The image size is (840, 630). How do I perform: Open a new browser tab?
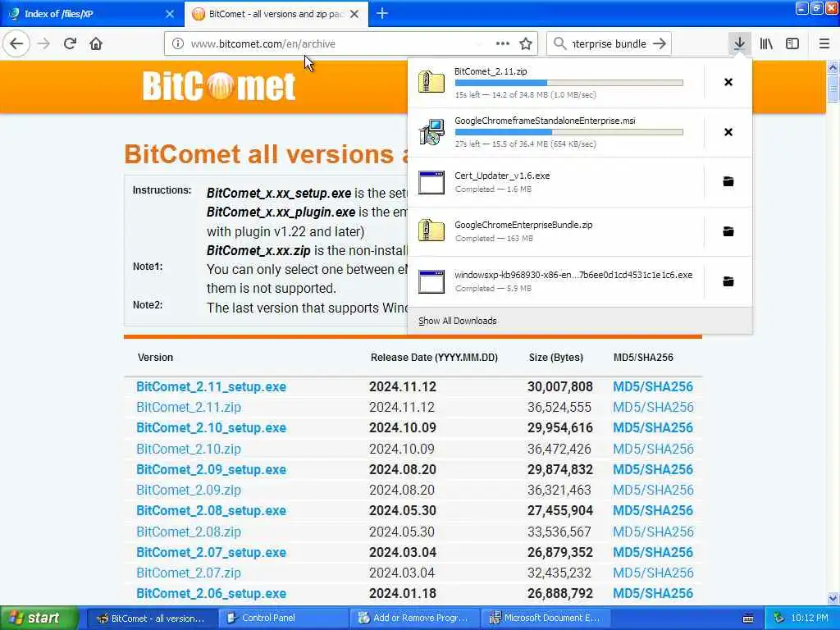coord(382,13)
